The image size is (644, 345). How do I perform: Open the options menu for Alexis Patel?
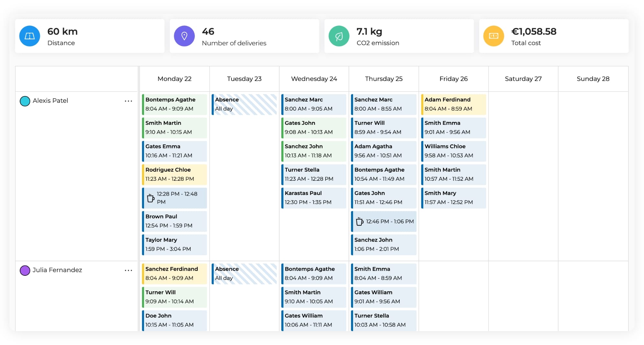(128, 101)
